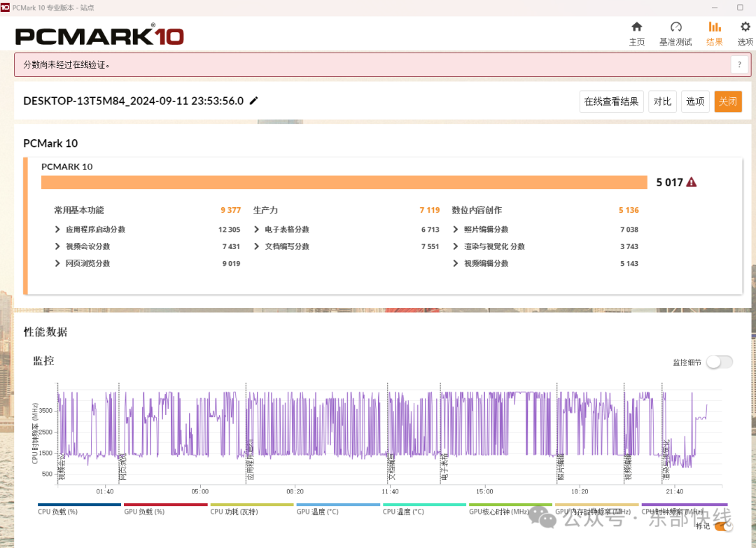Click the 常用基本功能 score 9 377
Screen dimensions: 756x548
(x=230, y=210)
